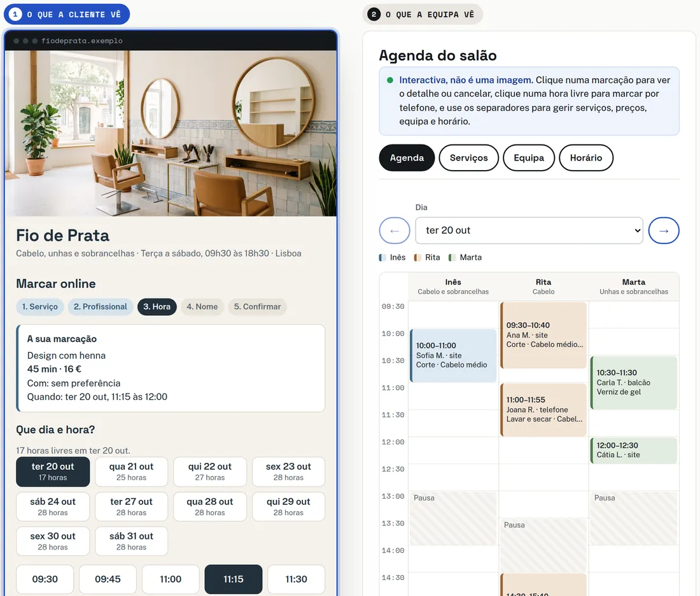Click the 'O que a cliente vê' label

pos(67,14)
